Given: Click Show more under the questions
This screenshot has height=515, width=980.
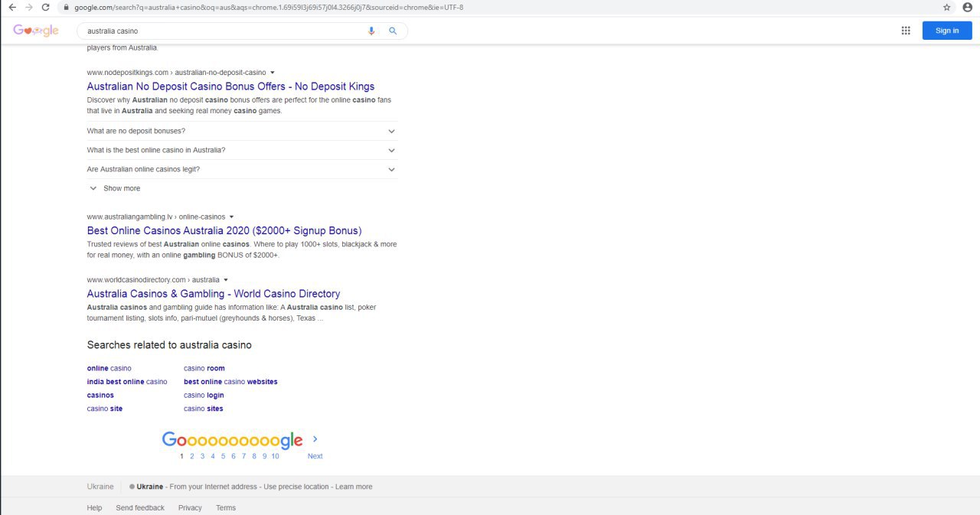Looking at the screenshot, I should (115, 188).
